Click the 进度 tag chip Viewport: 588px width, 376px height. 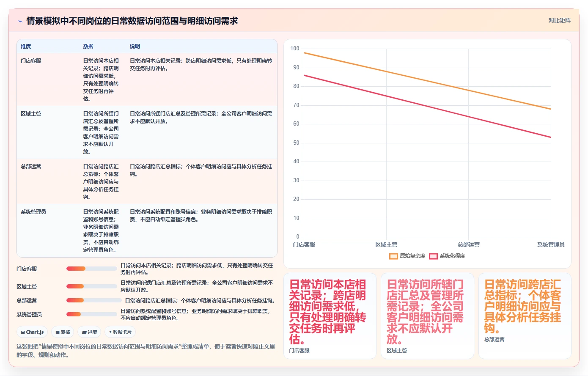pos(89,332)
